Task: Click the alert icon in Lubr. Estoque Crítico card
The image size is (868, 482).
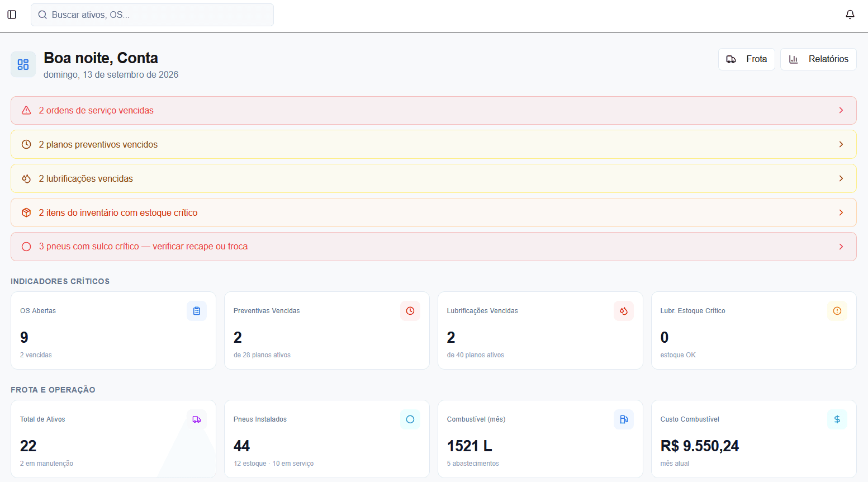Action: point(837,311)
